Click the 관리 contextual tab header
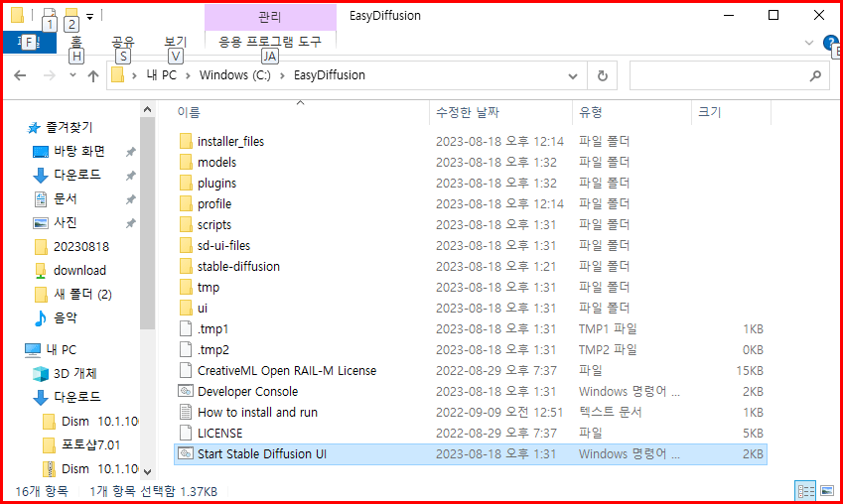Viewport: 843px width, 504px height. click(270, 17)
